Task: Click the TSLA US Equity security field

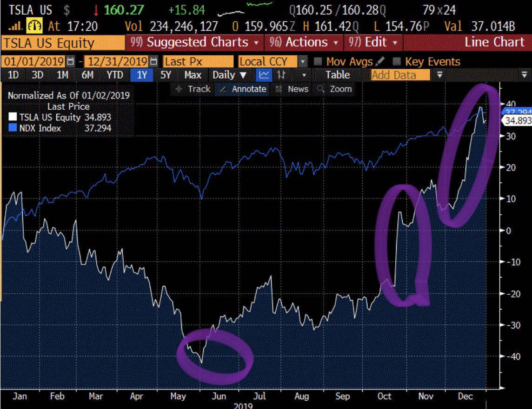Action: [x=63, y=43]
